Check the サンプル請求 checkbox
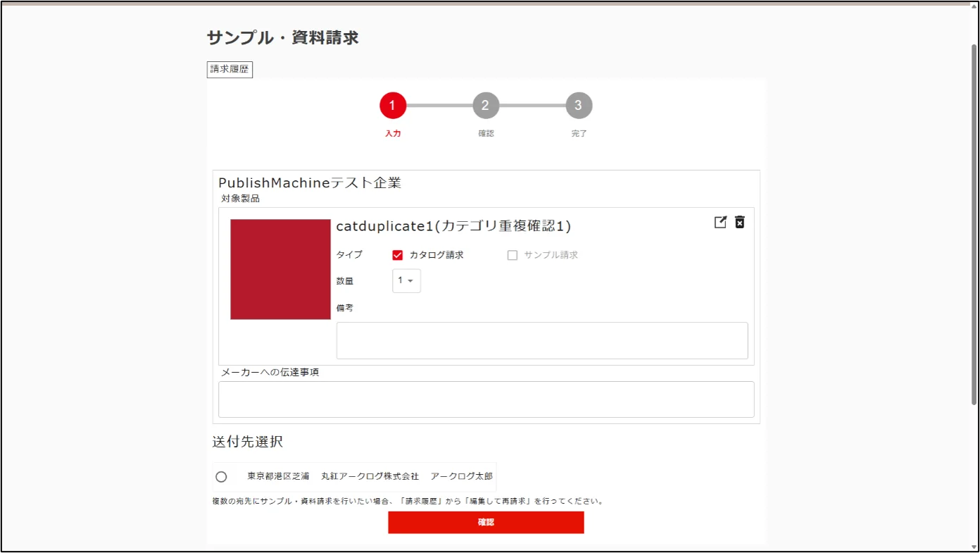Screen dimensions: 980x553 point(513,255)
